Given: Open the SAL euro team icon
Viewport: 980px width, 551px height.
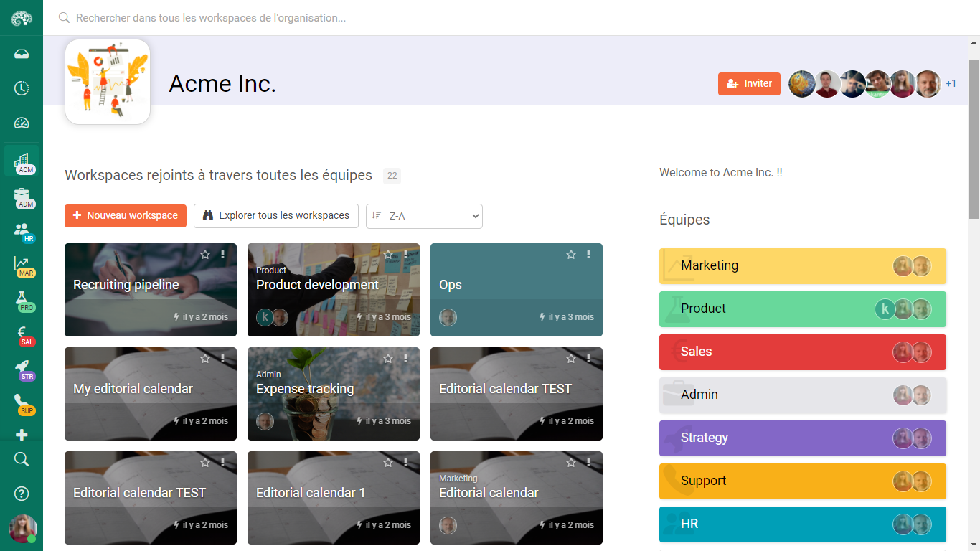Looking at the screenshot, I should pos(22,334).
